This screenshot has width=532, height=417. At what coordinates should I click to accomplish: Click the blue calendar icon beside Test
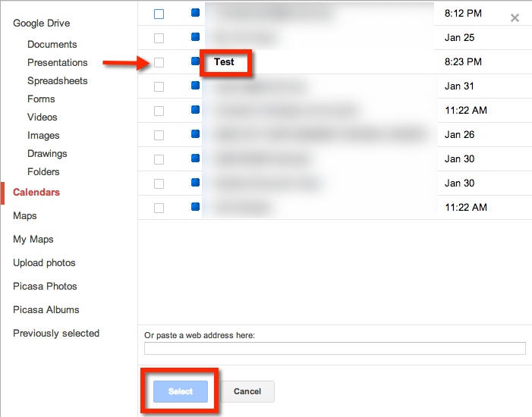coord(195,61)
